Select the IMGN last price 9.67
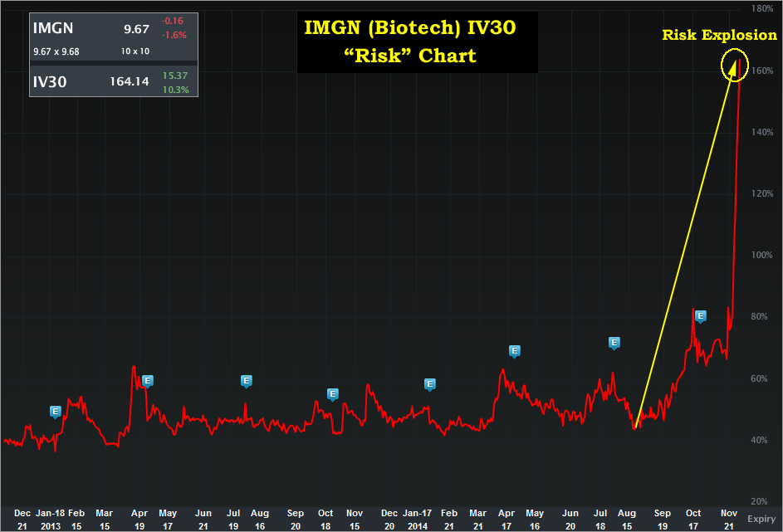The image size is (783, 532). tap(137, 29)
